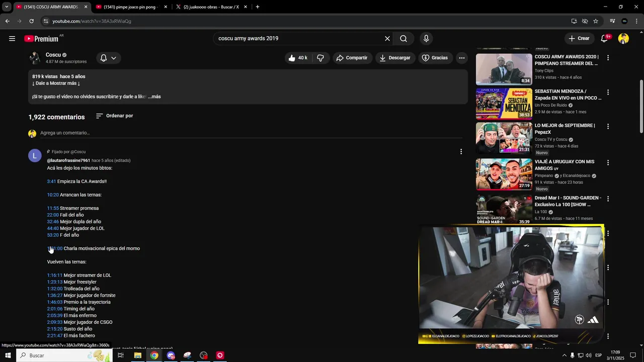
Task: Expand description with ...más
Action: coord(154,97)
